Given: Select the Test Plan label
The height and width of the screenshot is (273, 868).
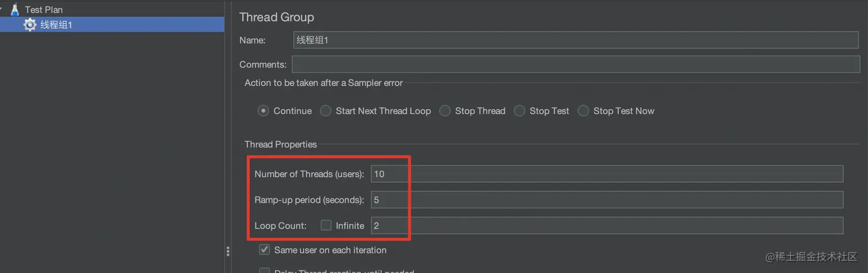Looking at the screenshot, I should coord(44,10).
